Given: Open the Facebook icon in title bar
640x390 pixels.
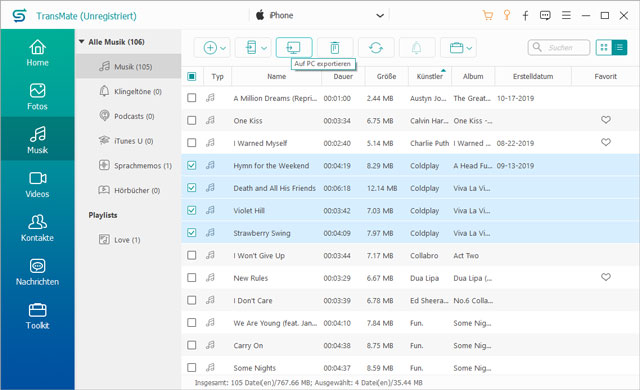Looking at the screenshot, I should 525,16.
